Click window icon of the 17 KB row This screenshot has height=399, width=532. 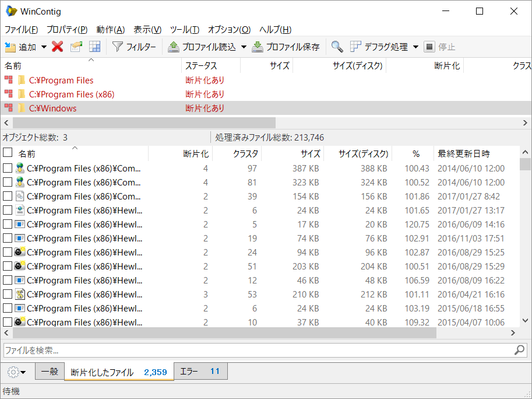click(20, 224)
